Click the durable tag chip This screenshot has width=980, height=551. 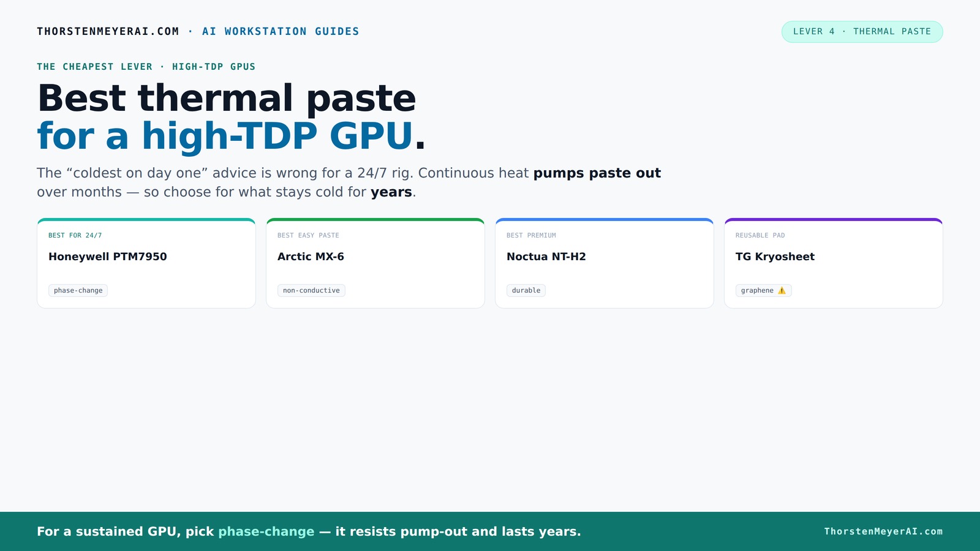coord(526,291)
